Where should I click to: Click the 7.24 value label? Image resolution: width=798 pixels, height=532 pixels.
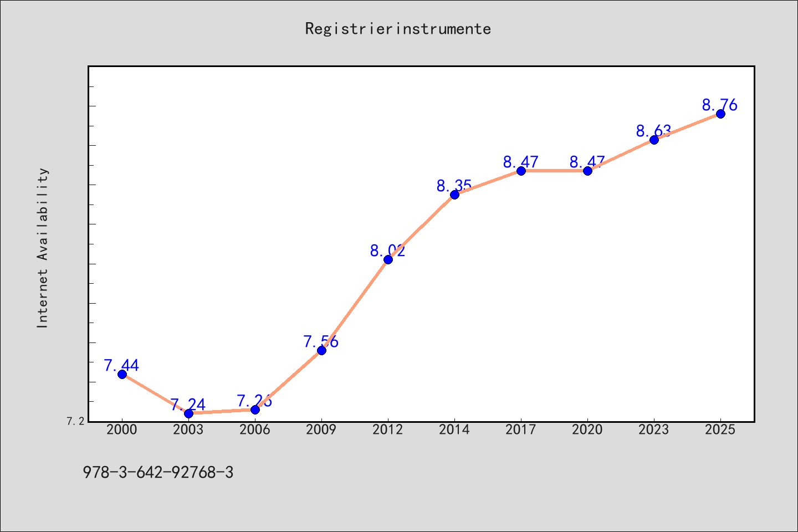pos(188,404)
